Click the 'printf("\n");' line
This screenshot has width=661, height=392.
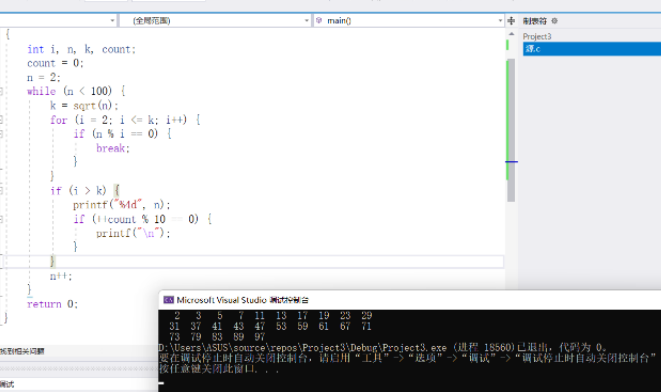point(133,233)
